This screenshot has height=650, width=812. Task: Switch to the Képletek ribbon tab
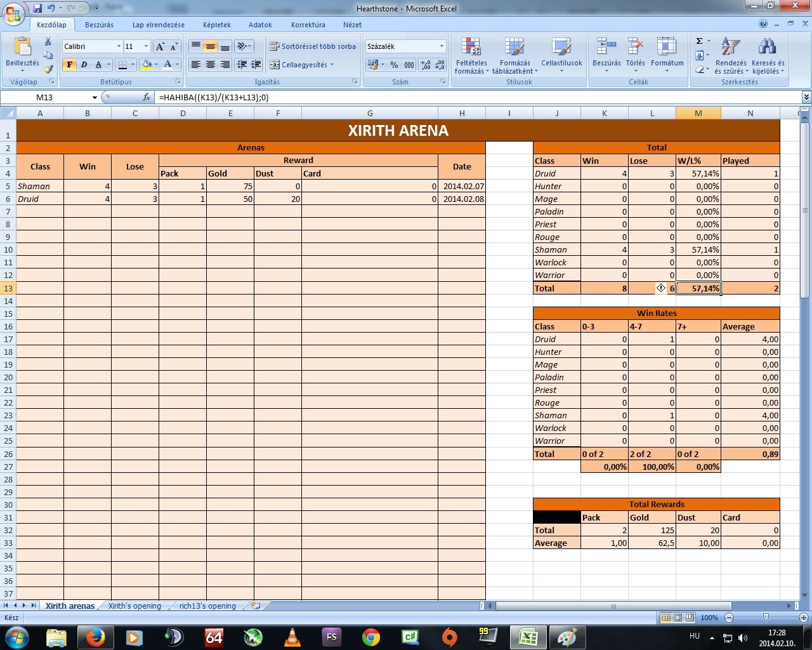point(217,25)
